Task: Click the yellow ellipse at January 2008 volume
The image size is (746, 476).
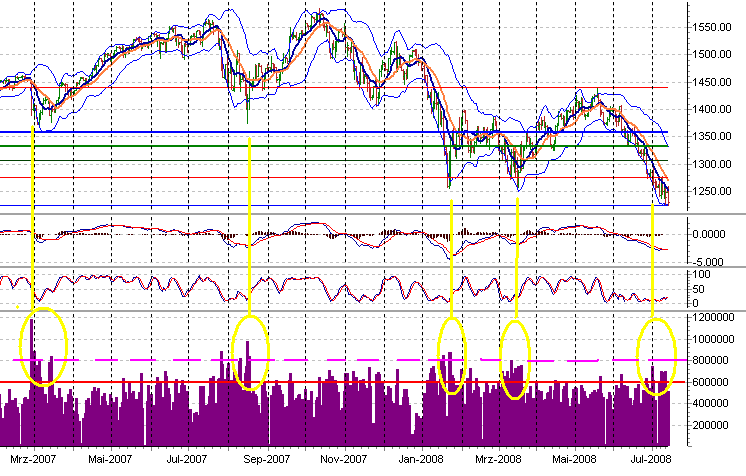Action: (451, 355)
